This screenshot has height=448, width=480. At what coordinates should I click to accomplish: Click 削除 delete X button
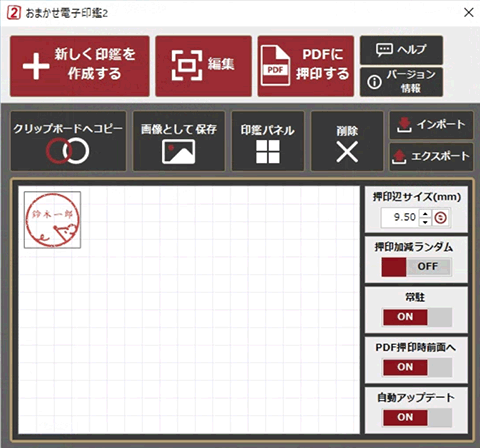347,141
